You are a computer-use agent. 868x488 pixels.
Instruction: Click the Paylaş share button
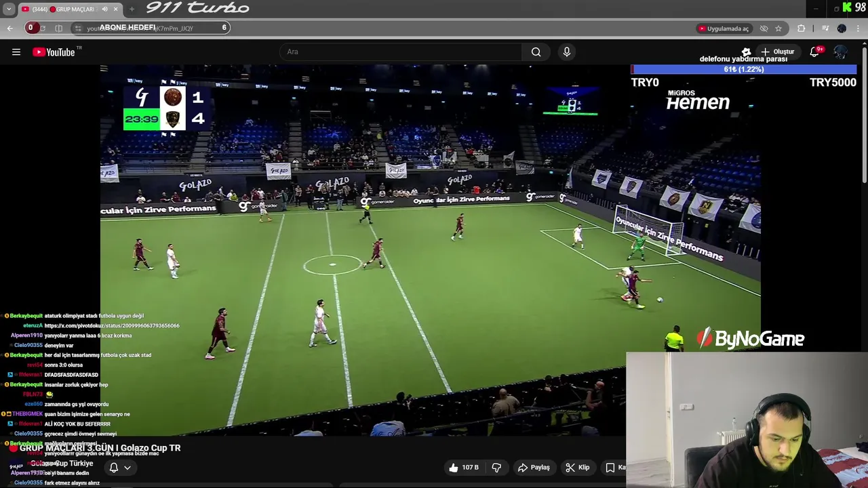(x=534, y=467)
